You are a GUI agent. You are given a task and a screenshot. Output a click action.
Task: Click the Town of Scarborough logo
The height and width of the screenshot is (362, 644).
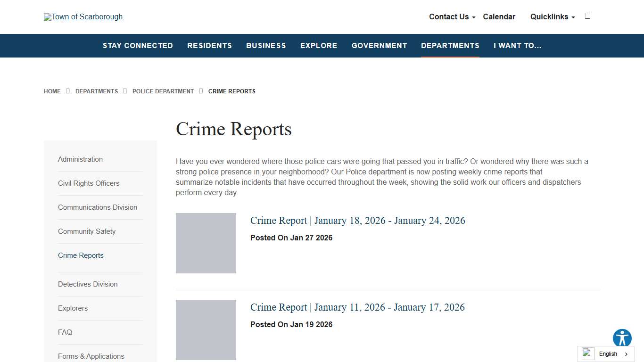(x=83, y=16)
